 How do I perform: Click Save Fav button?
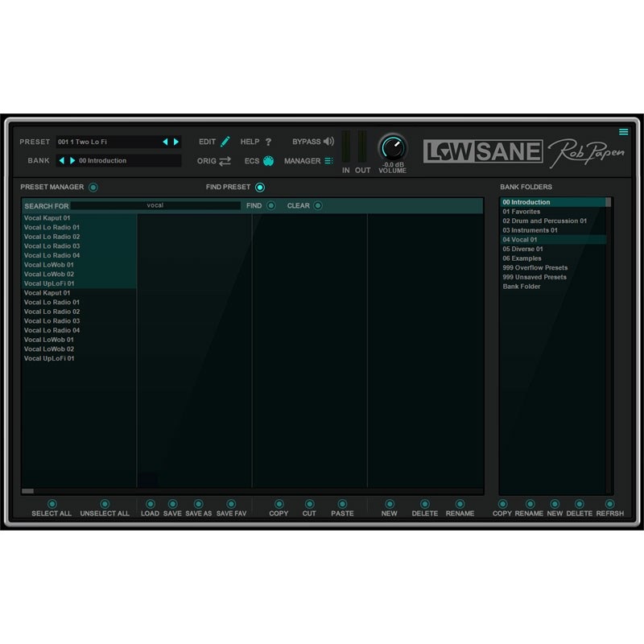click(x=231, y=504)
